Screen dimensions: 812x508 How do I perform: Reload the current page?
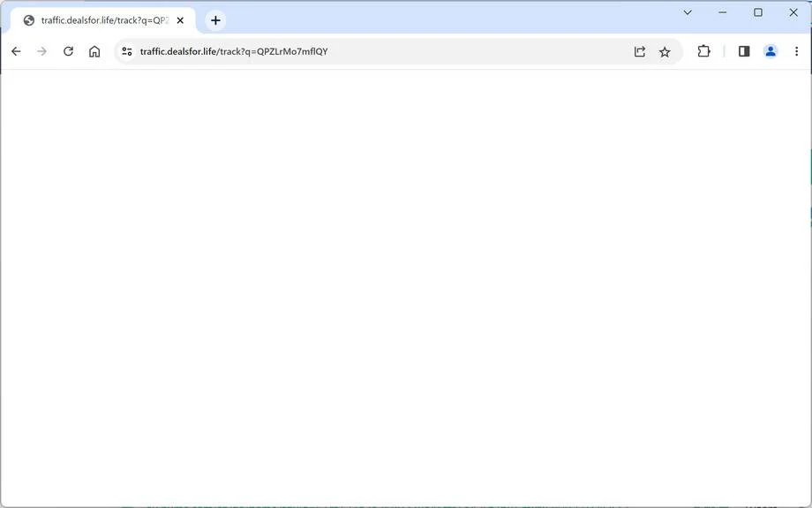(68, 51)
